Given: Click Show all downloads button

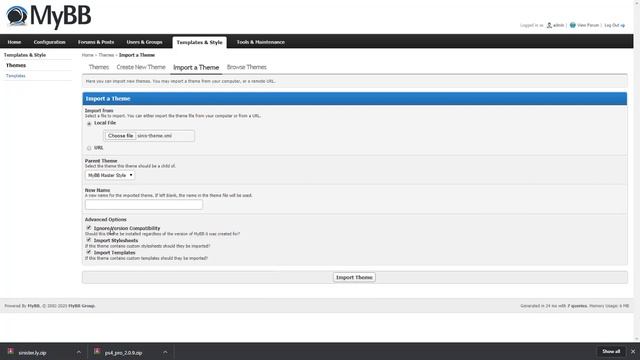Looking at the screenshot, I should (x=611, y=351).
